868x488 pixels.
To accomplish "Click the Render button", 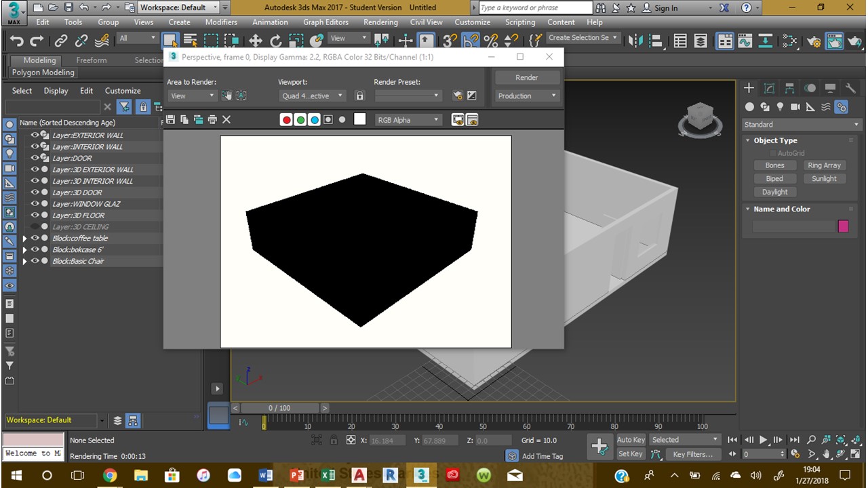I will tap(526, 77).
